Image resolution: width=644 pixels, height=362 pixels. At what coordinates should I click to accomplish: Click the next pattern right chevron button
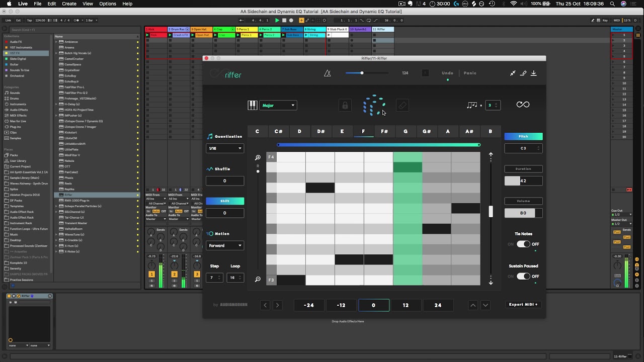pyautogui.click(x=277, y=305)
